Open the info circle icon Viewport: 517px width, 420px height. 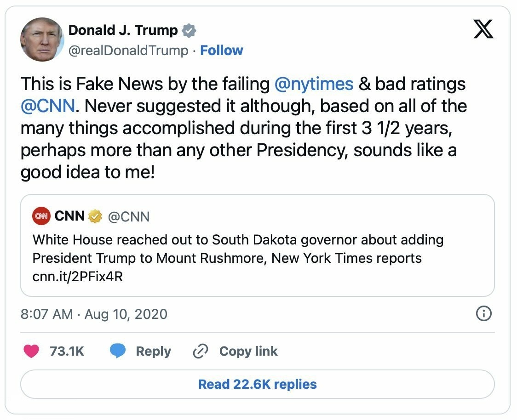click(x=484, y=313)
